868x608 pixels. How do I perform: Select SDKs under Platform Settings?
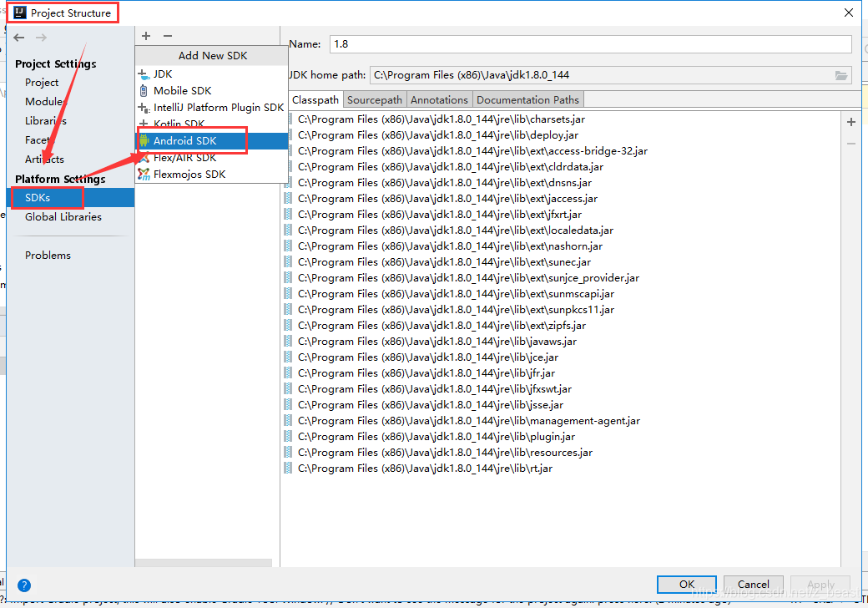click(x=71, y=198)
